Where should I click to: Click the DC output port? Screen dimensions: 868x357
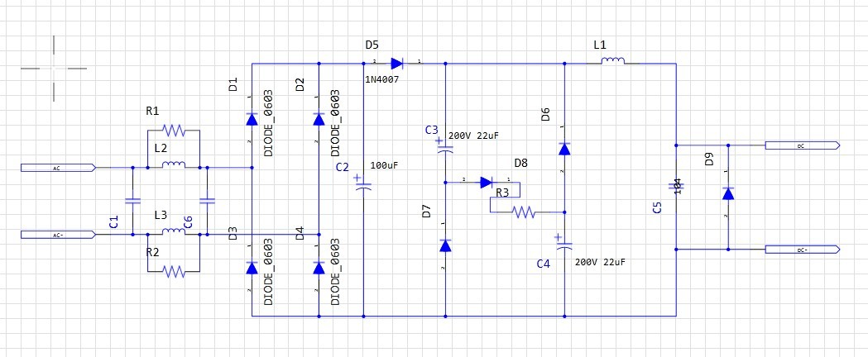[803, 145]
